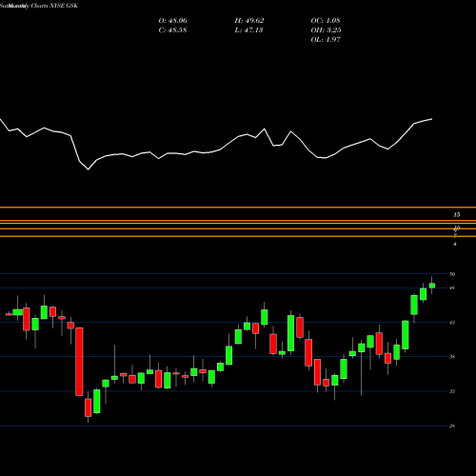476x476 pixels.
Task: Click the 50 price axis label
Action: [452, 274]
